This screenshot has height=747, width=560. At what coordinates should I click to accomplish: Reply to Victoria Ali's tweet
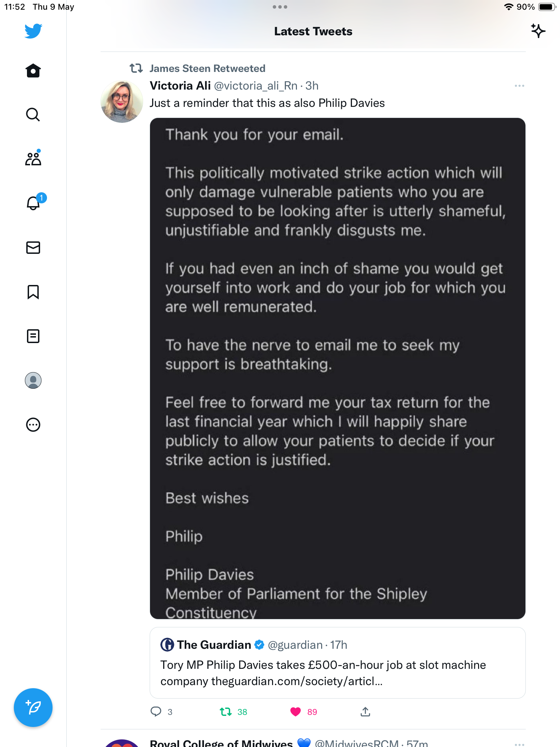[x=156, y=712]
